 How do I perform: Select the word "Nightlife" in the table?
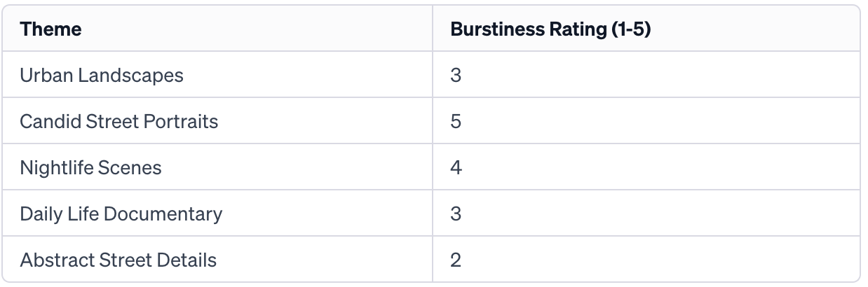click(x=52, y=168)
